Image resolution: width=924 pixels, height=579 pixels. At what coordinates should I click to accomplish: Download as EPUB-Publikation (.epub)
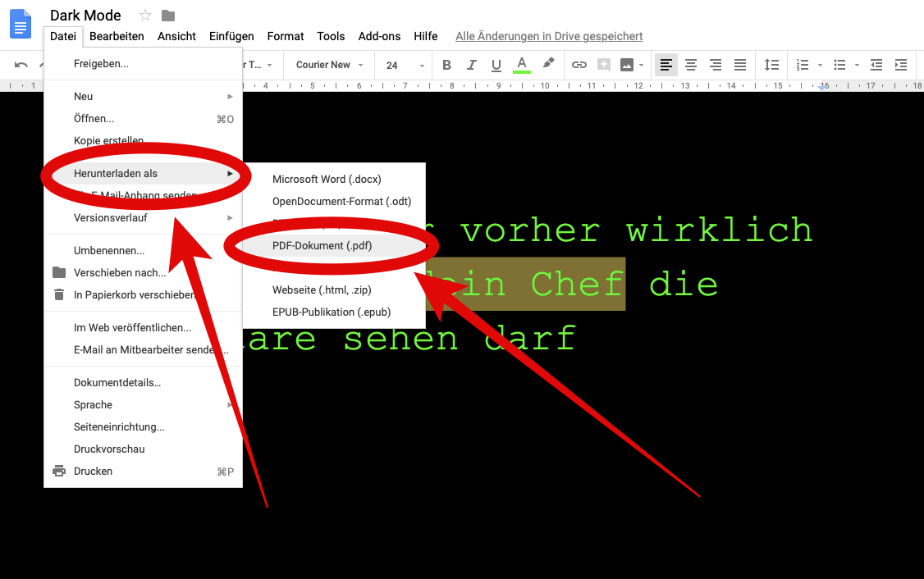click(334, 312)
